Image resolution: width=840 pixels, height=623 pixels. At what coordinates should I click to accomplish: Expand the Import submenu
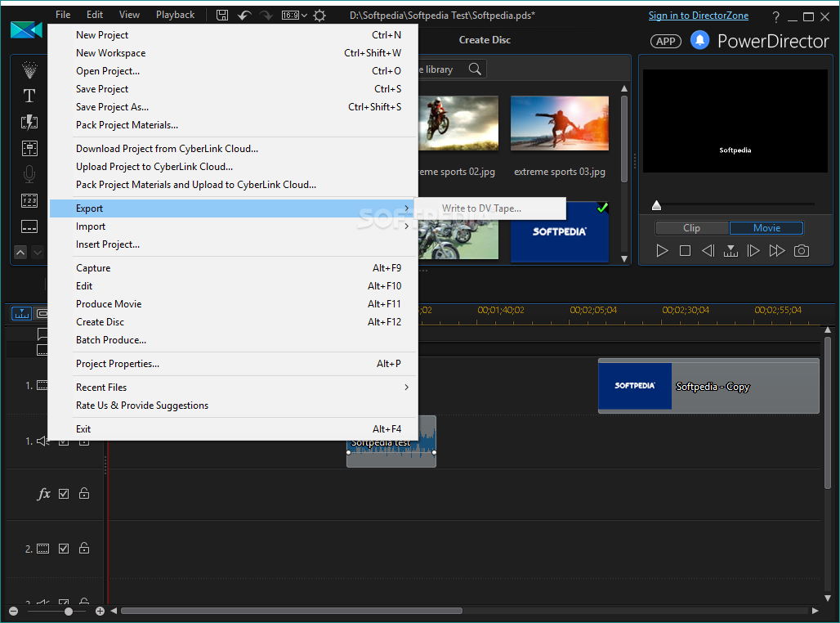pos(234,226)
